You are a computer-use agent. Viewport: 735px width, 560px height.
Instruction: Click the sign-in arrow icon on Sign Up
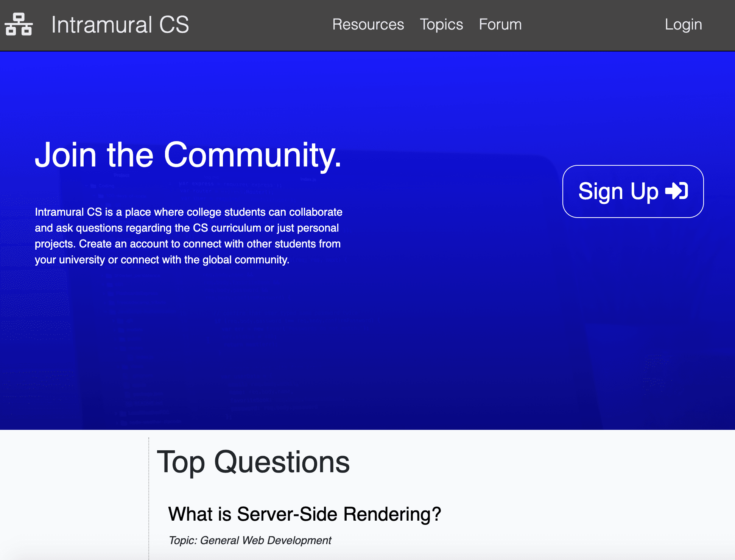click(x=677, y=191)
